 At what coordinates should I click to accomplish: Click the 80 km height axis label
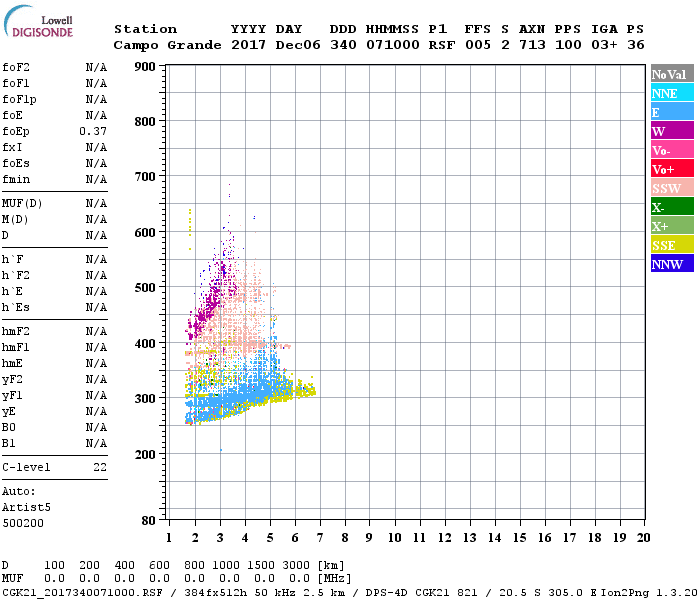pyautogui.click(x=148, y=521)
